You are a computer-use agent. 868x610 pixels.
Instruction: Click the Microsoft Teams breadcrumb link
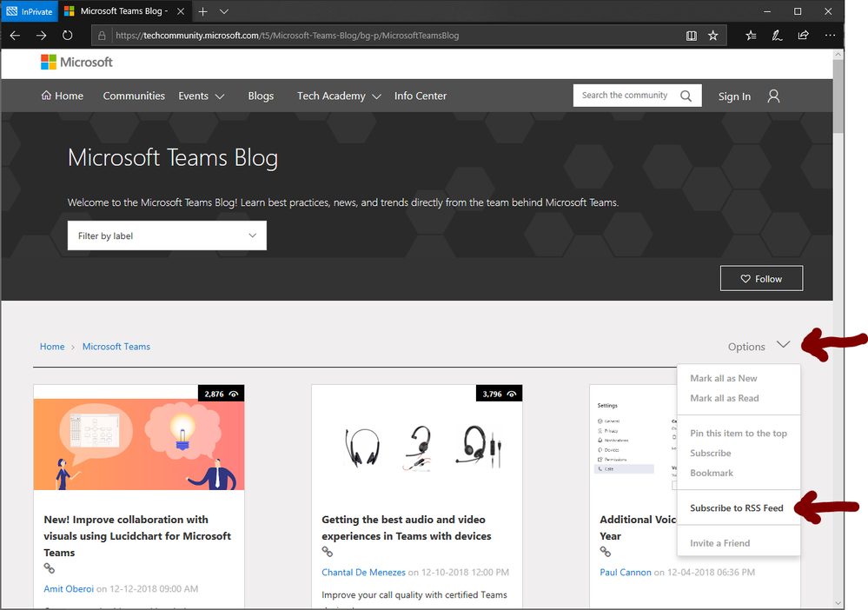coord(116,347)
